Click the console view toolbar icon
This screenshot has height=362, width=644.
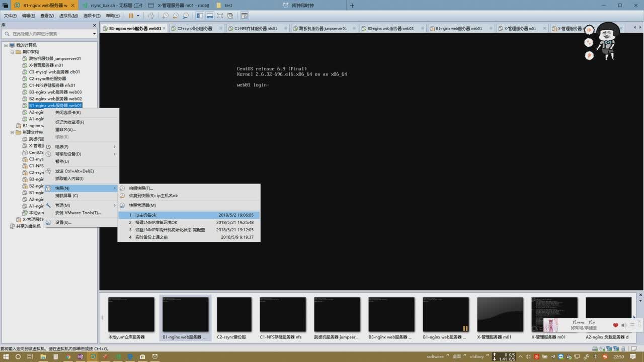pyautogui.click(x=245, y=16)
